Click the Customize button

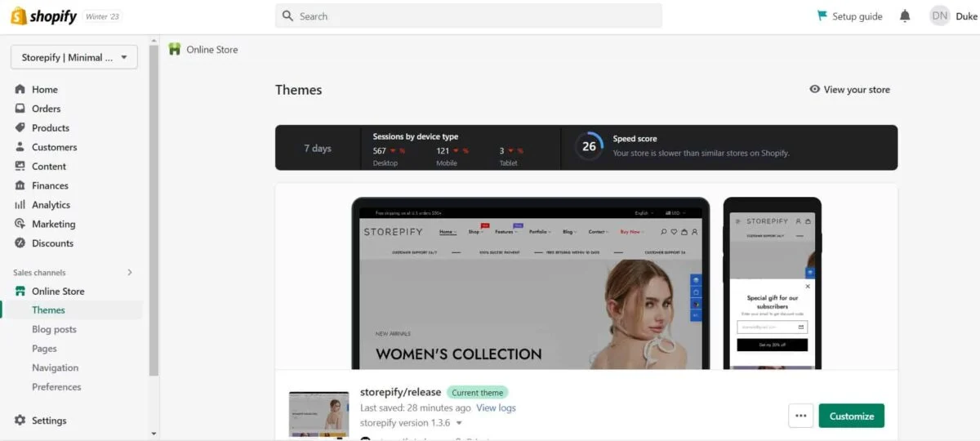pos(851,416)
